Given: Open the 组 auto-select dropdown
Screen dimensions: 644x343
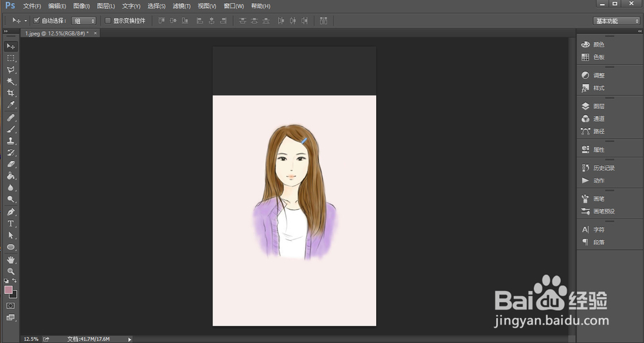Looking at the screenshot, I should click(x=84, y=21).
